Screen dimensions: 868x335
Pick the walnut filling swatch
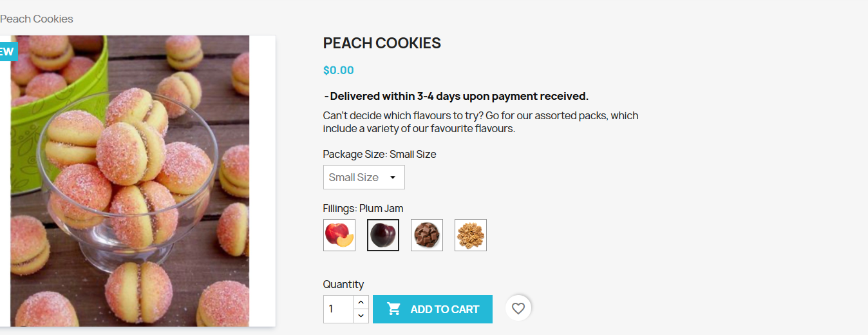[471, 235]
